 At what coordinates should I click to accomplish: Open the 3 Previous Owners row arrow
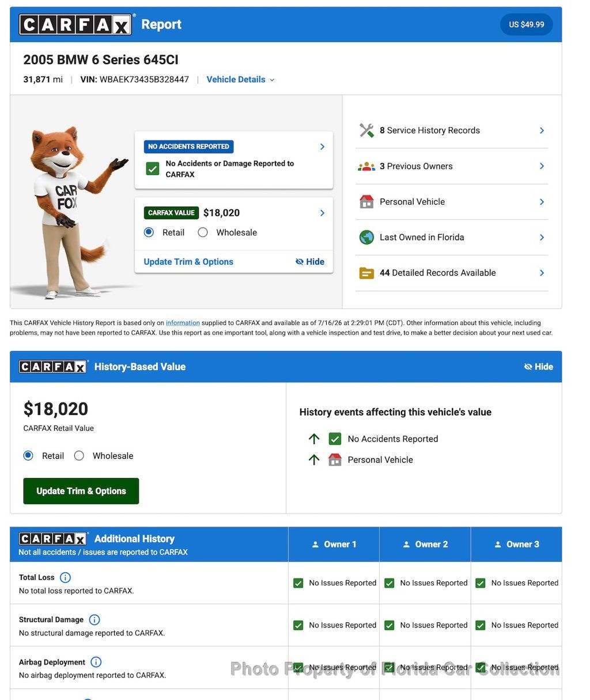[x=542, y=166]
